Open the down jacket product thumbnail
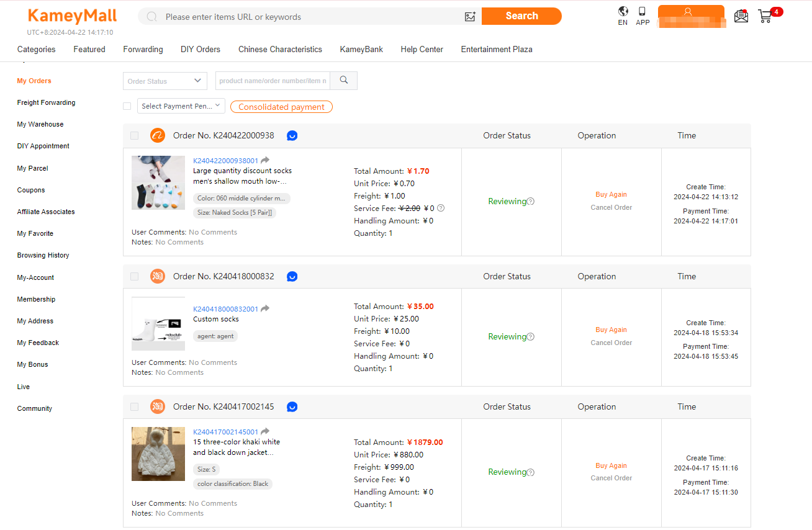812x530 pixels. [x=158, y=454]
